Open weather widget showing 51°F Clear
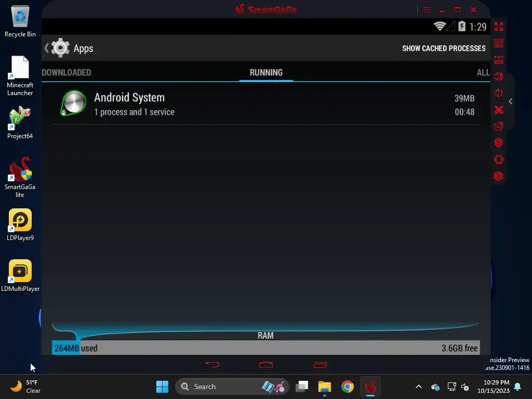 (25, 387)
